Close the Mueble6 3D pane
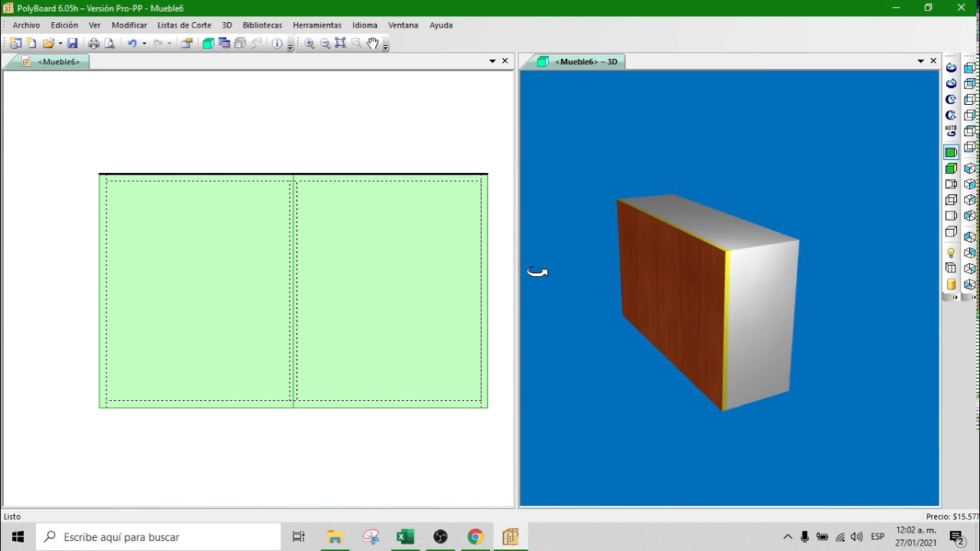Viewport: 980px width, 551px height. click(933, 61)
